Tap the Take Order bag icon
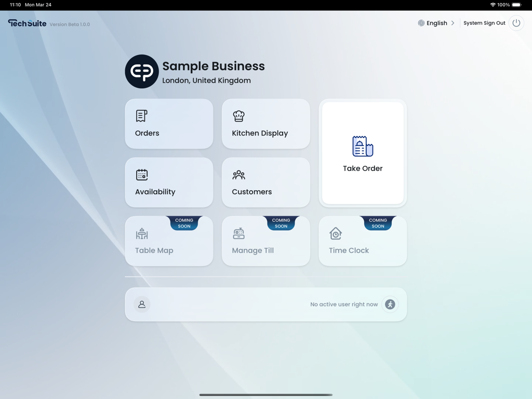 pos(362,146)
